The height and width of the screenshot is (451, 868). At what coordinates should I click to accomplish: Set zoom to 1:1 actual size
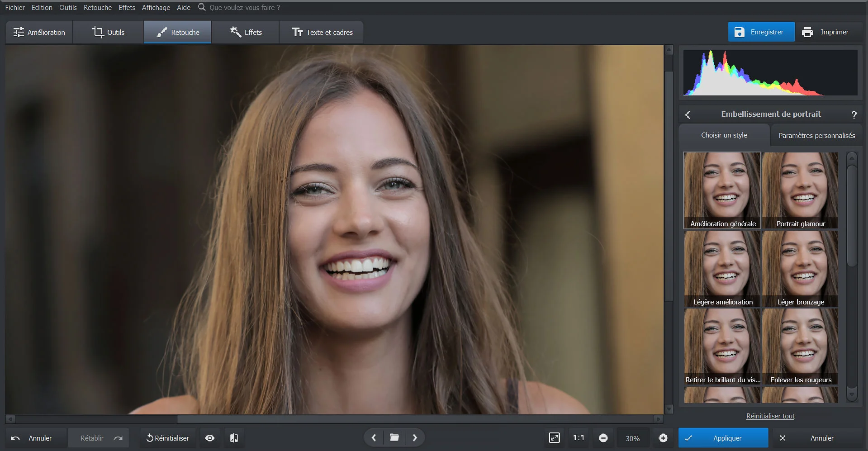pyautogui.click(x=579, y=438)
